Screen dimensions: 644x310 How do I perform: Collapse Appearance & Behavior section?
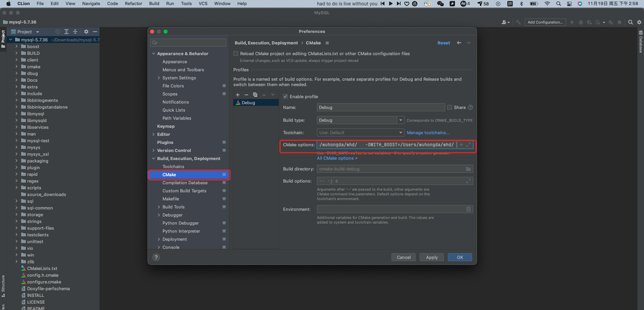click(154, 54)
